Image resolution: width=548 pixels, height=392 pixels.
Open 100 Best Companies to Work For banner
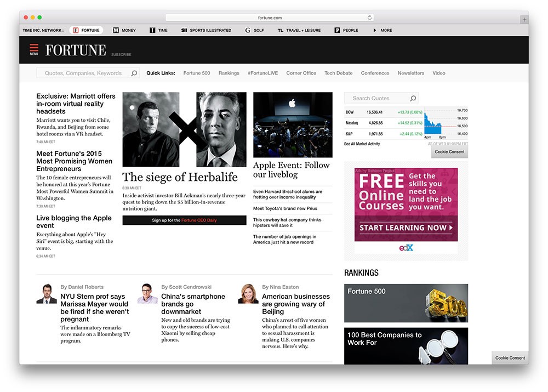pos(406,346)
